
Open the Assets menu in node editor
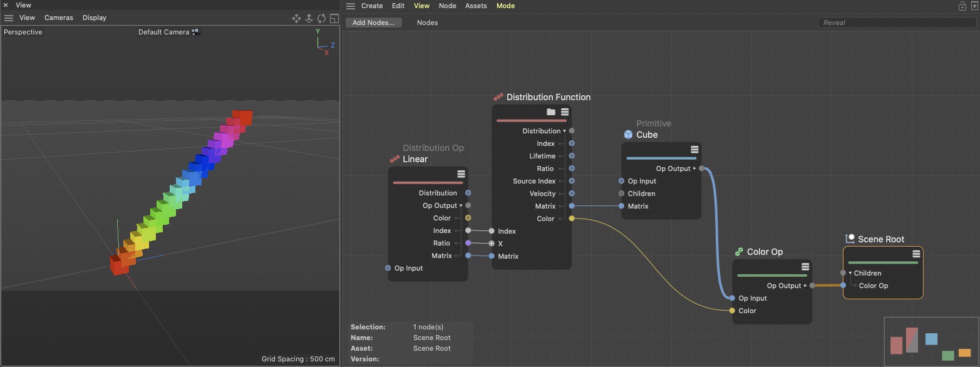coord(476,6)
